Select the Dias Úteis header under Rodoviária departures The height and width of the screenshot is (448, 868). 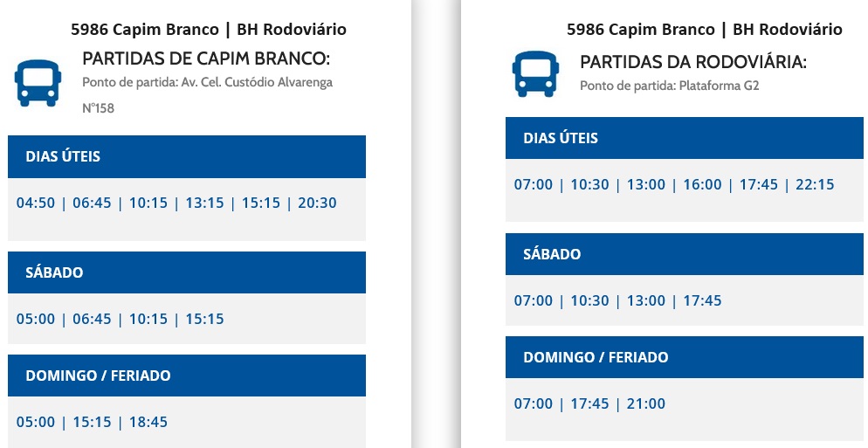[x=685, y=138]
